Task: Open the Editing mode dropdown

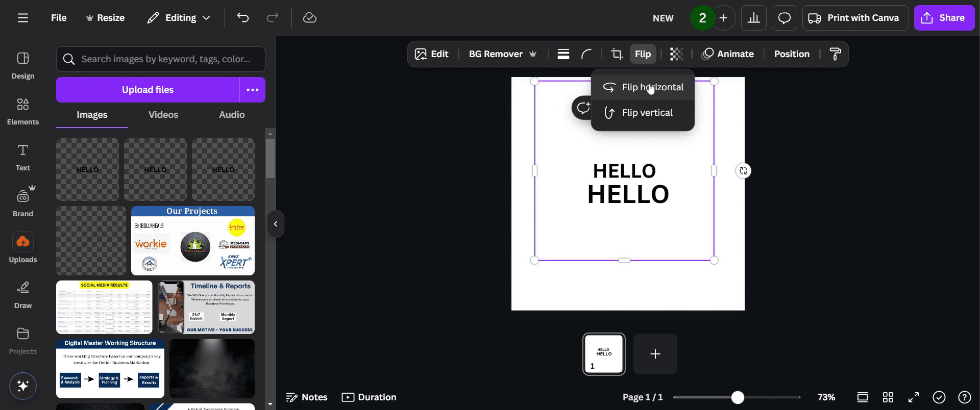Action: click(x=179, y=18)
